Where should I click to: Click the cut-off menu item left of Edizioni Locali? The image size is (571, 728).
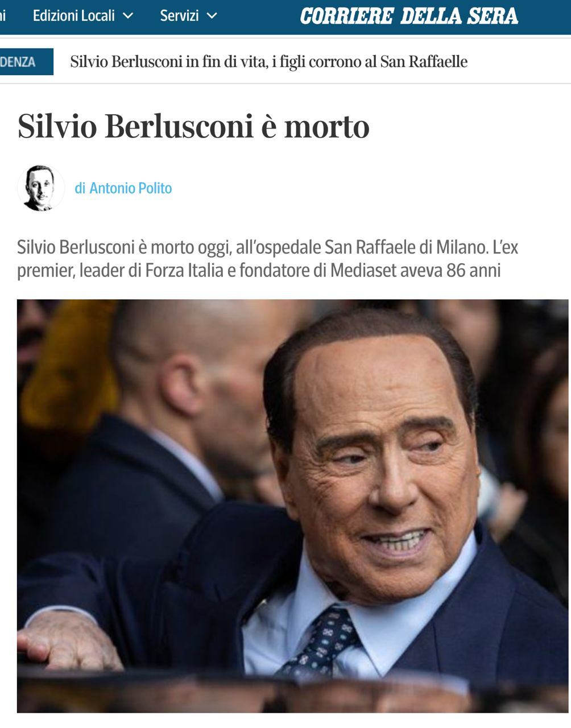[x=3, y=16]
